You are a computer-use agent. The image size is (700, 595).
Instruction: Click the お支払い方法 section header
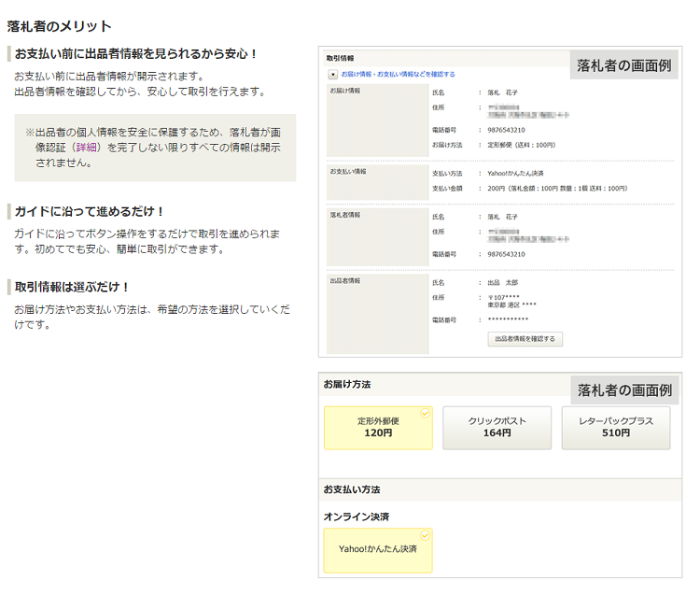coord(351,489)
